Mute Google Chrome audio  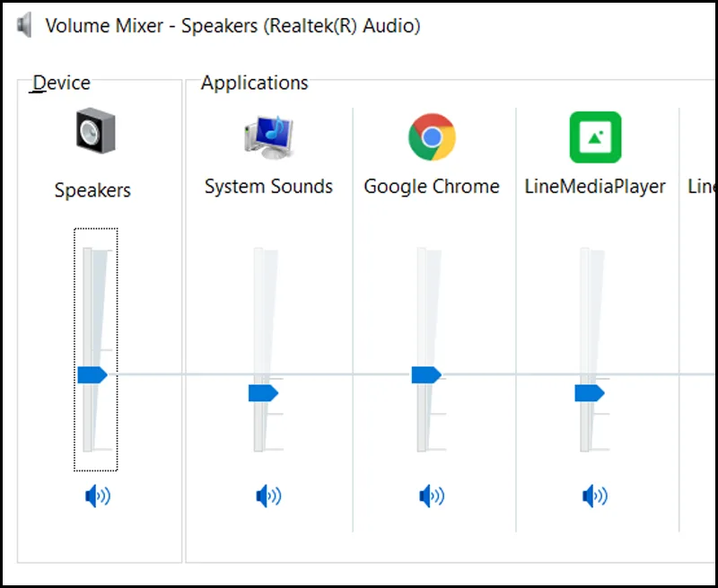click(x=432, y=496)
